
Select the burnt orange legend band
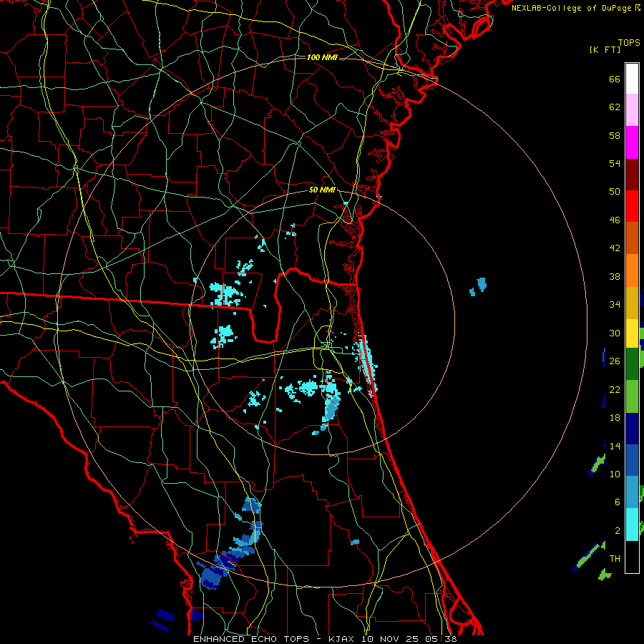click(x=632, y=238)
